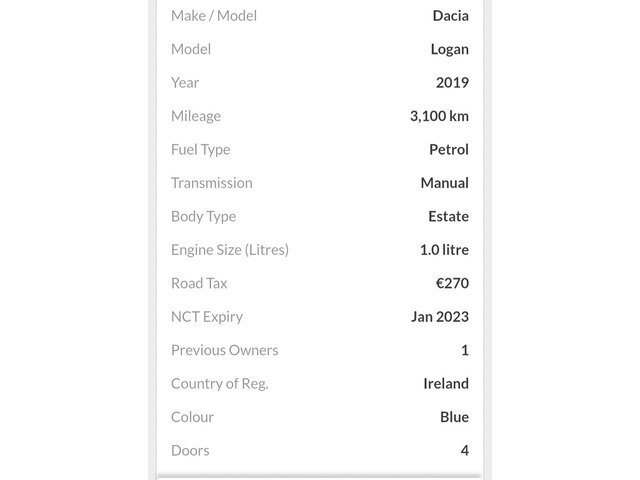Click the Blue colour value
640x480 pixels.
pos(454,418)
